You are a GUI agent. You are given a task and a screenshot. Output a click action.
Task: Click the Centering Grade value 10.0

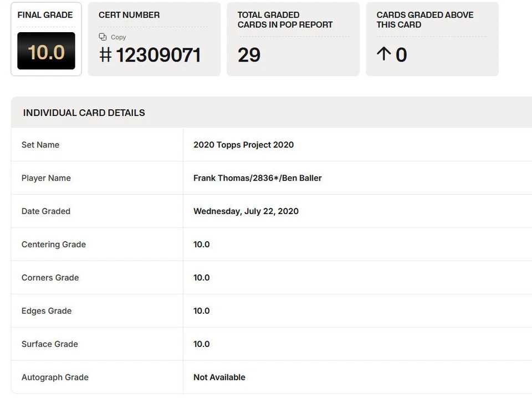click(x=202, y=244)
